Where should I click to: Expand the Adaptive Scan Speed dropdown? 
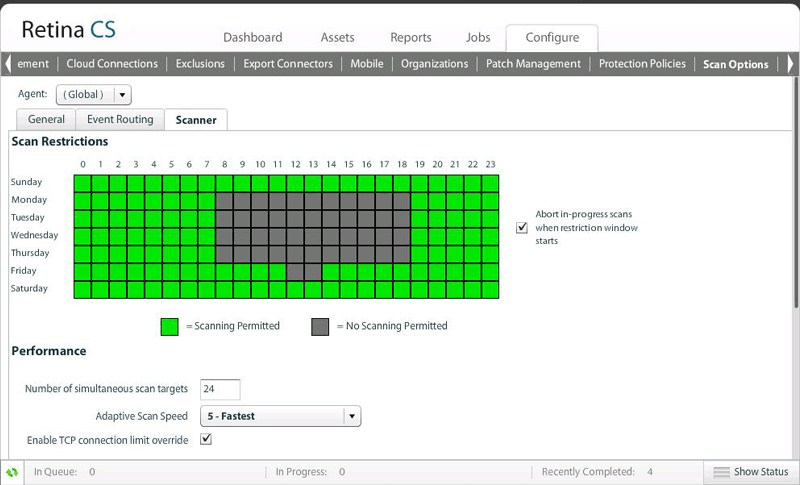pyautogui.click(x=351, y=416)
